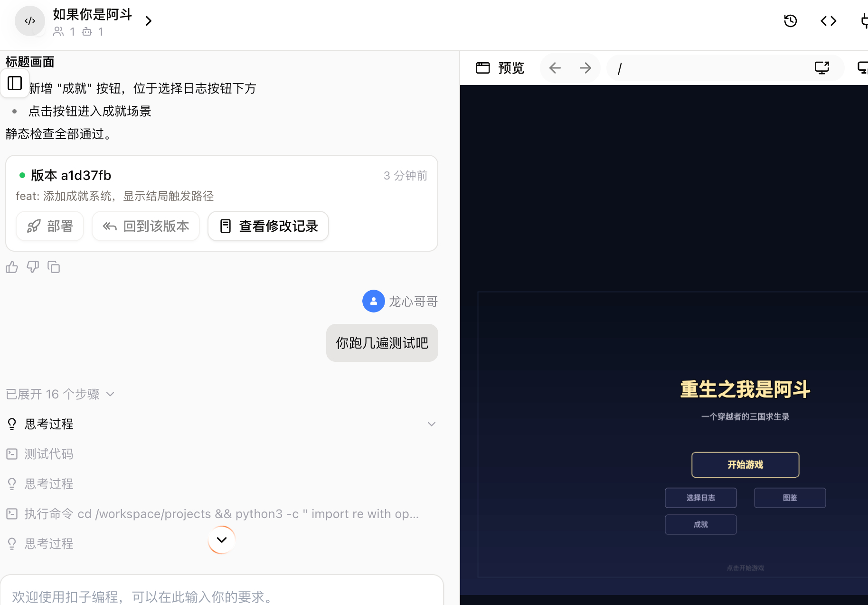
Task: Expand project name chevron beside 如果你是阿斗
Action: (x=149, y=21)
